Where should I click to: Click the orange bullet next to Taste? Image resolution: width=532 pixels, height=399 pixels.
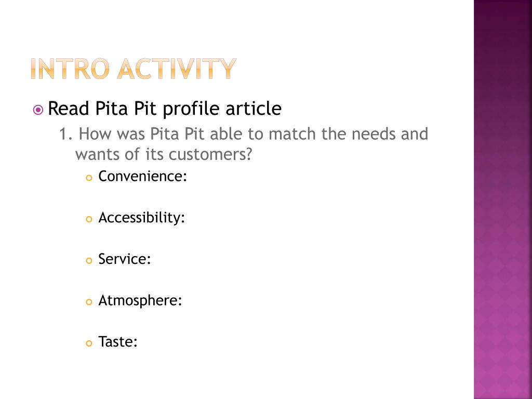89,343
